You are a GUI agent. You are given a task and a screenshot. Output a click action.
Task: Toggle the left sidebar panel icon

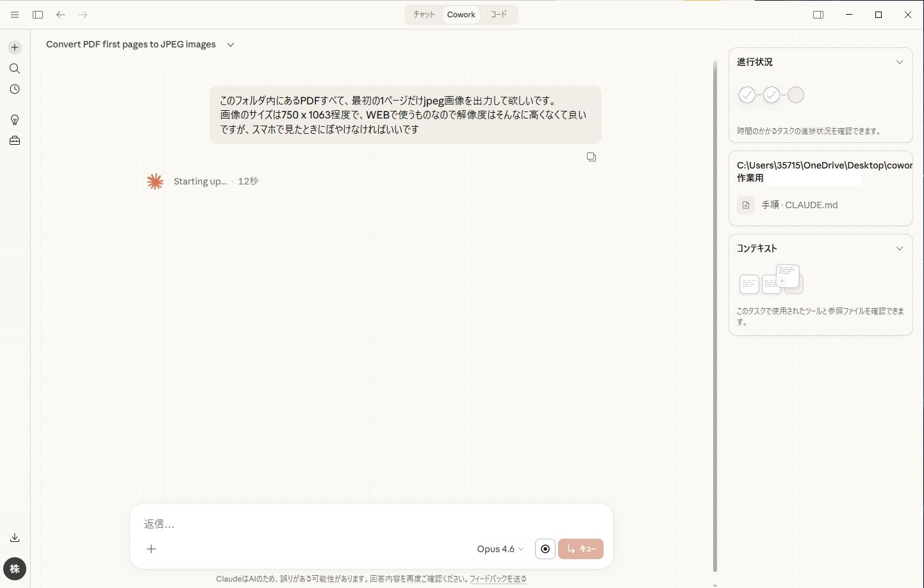(x=38, y=15)
